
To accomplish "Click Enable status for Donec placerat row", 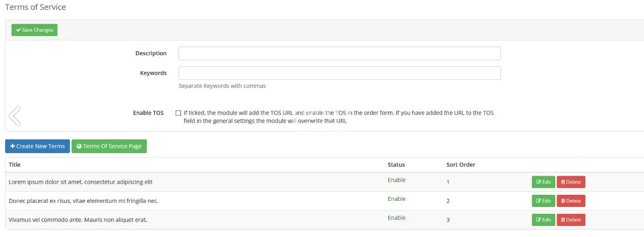I will point(396,199).
